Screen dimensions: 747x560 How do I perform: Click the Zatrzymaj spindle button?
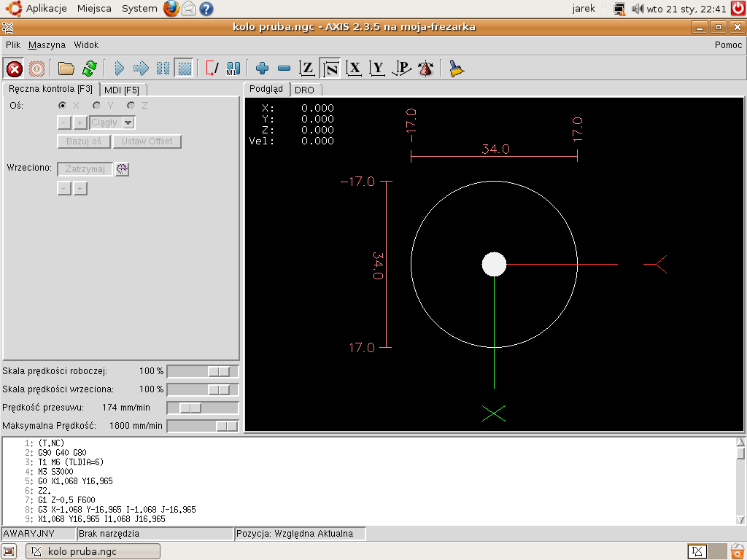point(85,169)
